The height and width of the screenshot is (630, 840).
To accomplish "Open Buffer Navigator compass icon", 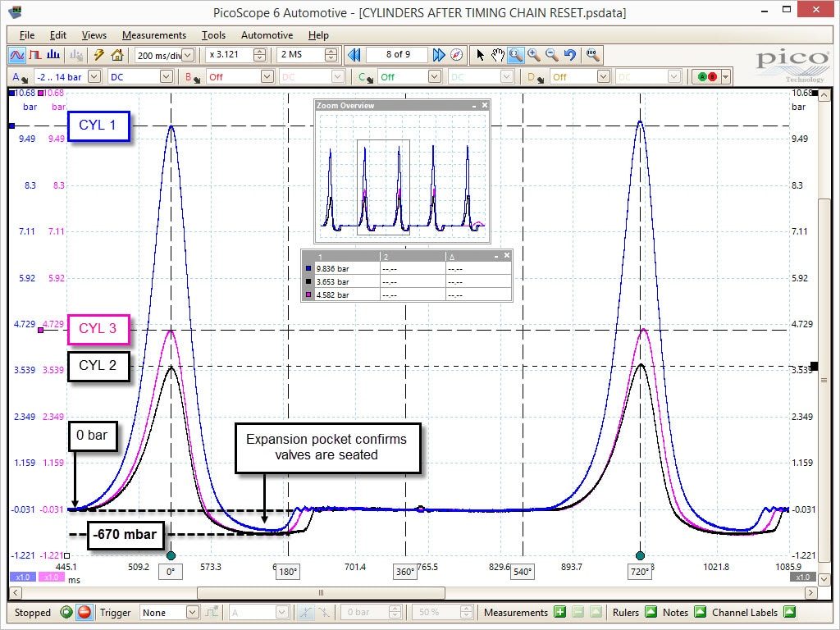I will point(456,55).
